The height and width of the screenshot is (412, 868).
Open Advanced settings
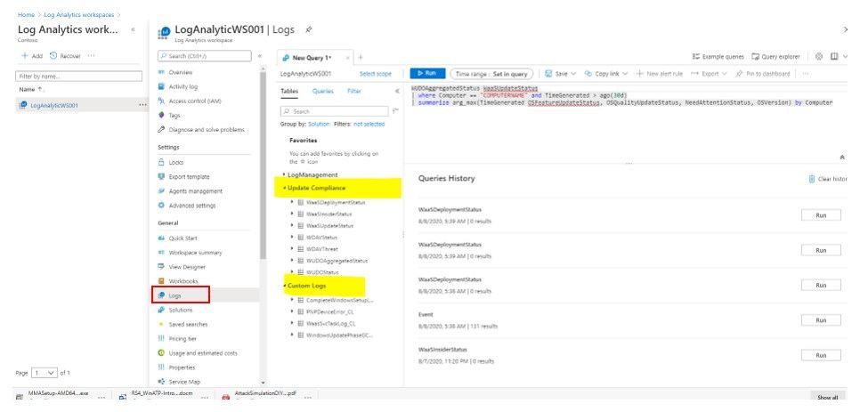tap(191, 206)
